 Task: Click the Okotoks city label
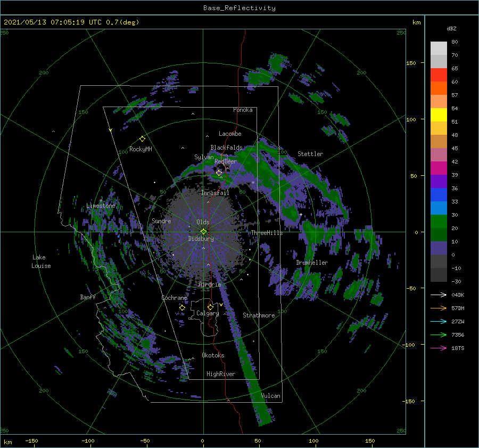213,355
